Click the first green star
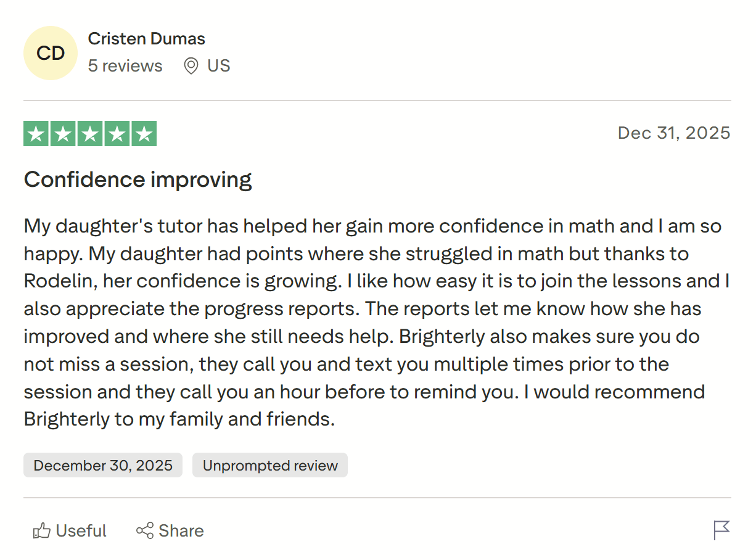Screen dimensions: 756x560 pyautogui.click(x=37, y=134)
